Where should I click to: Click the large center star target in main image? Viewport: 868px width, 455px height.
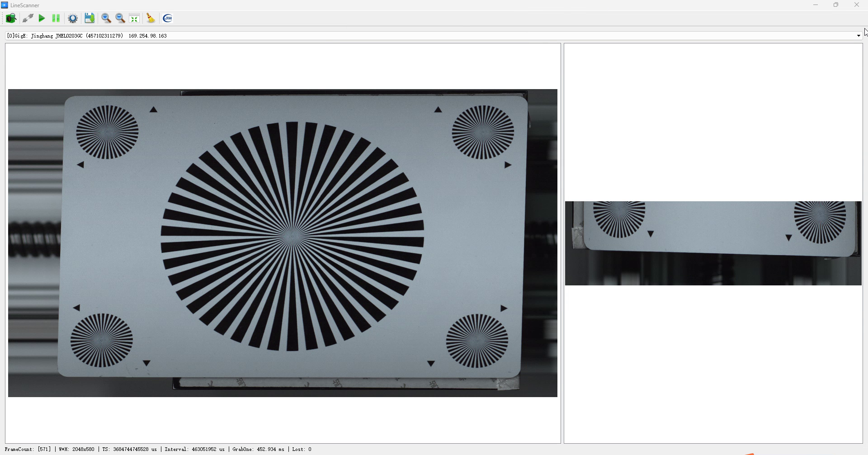click(x=292, y=236)
